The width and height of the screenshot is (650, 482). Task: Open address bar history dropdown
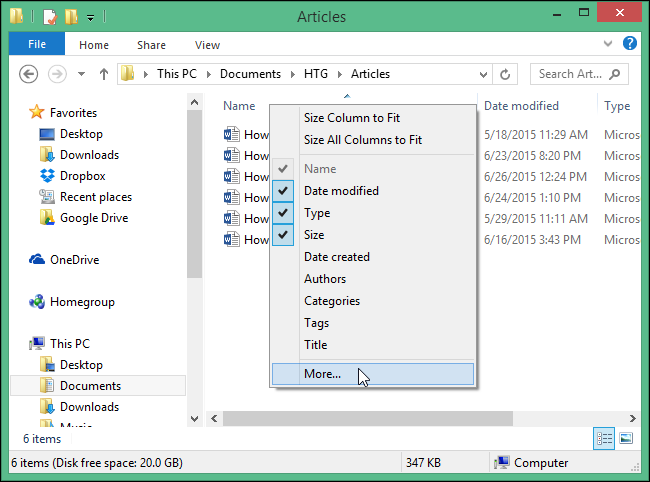[x=483, y=75]
